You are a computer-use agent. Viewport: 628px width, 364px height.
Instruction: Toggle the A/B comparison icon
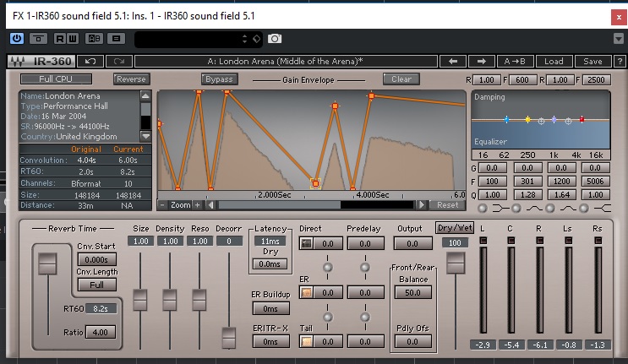[x=94, y=39]
